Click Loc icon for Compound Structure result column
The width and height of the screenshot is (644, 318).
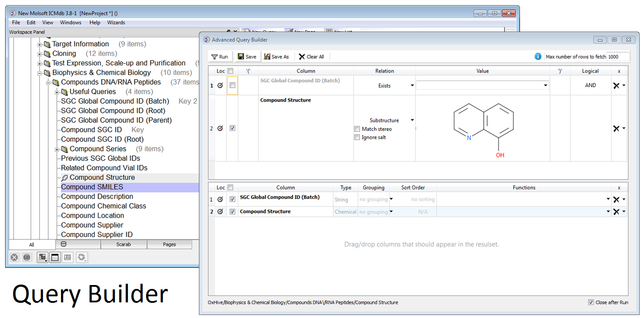220,212
